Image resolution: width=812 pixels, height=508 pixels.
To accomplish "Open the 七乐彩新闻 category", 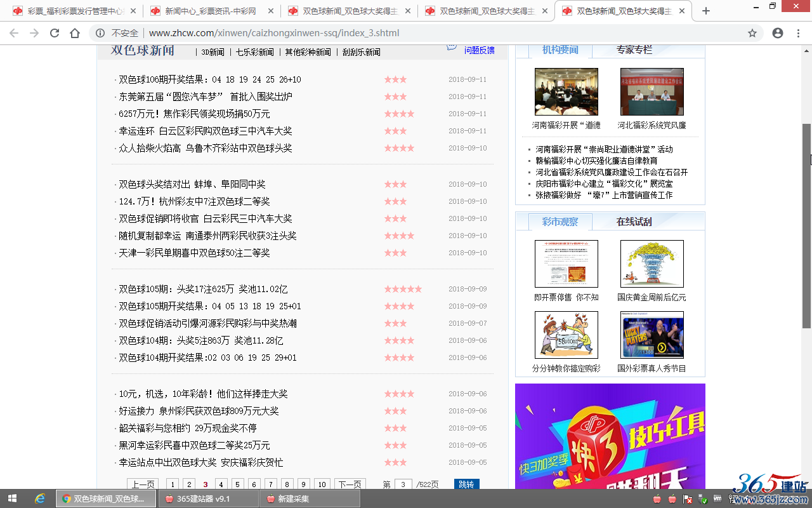I will pos(255,52).
